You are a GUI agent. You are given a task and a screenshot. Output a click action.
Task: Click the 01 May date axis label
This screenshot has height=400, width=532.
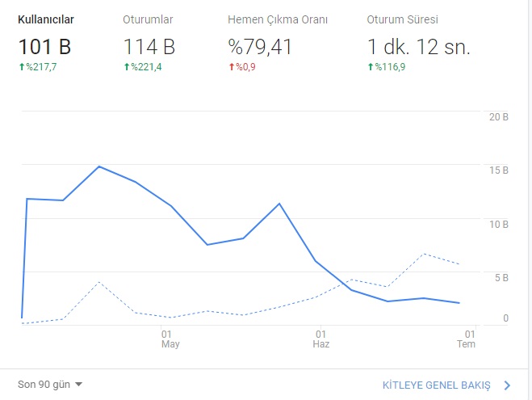coord(170,339)
